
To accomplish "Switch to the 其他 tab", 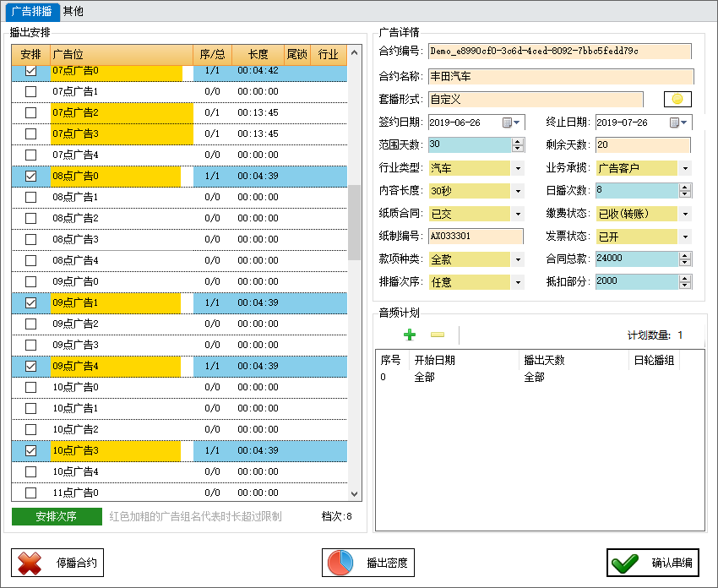I will click(x=73, y=11).
